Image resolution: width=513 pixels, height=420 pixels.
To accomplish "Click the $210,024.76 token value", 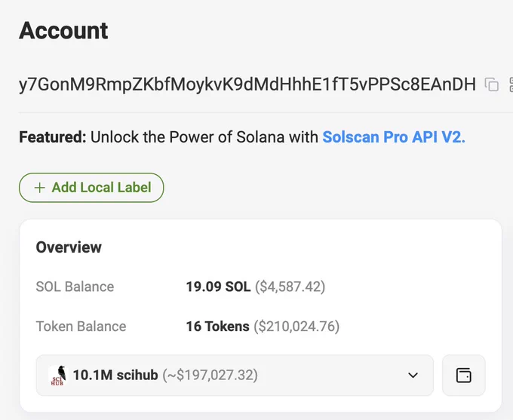I will [x=296, y=326].
